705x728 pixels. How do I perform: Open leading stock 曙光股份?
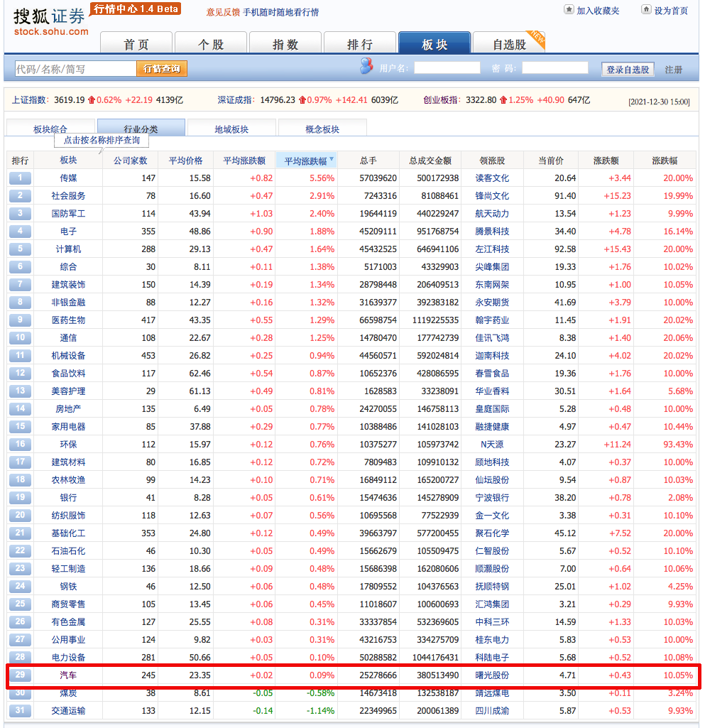[x=492, y=675]
